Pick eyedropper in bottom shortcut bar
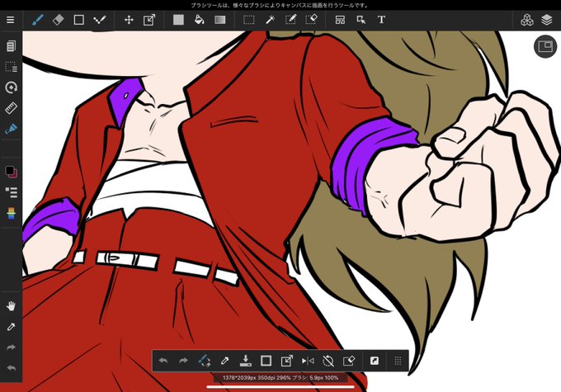Screen dimensions: 561x392 224,361
